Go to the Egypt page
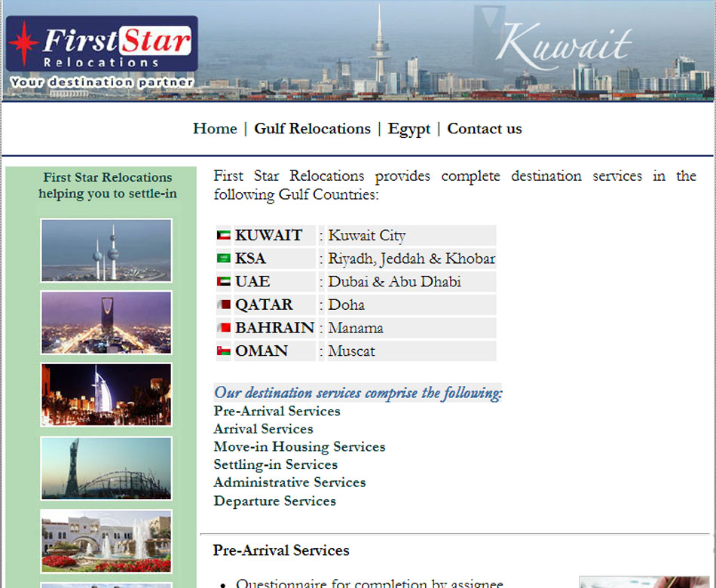Image resolution: width=716 pixels, height=588 pixels. pos(409,129)
